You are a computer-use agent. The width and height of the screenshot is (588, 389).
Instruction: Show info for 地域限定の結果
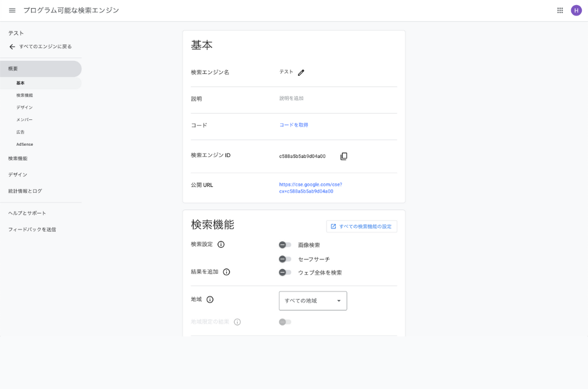click(x=237, y=322)
